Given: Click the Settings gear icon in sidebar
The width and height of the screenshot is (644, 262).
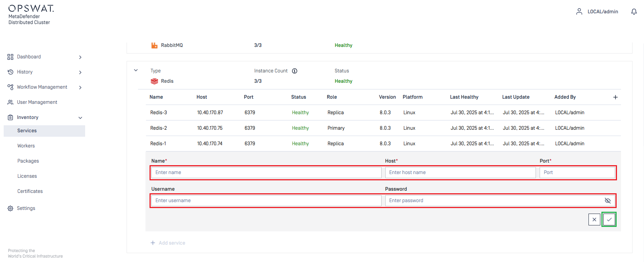Looking at the screenshot, I should click(10, 208).
